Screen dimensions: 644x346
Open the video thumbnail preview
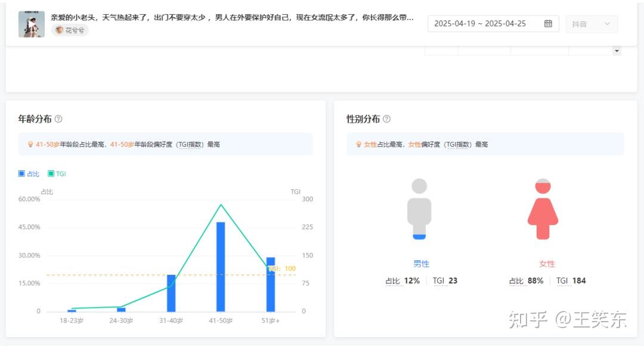coord(32,24)
